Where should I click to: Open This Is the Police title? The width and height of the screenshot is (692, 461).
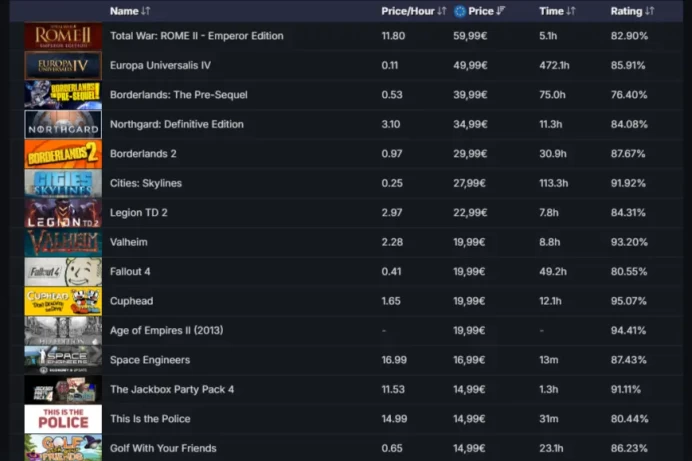click(x=150, y=419)
